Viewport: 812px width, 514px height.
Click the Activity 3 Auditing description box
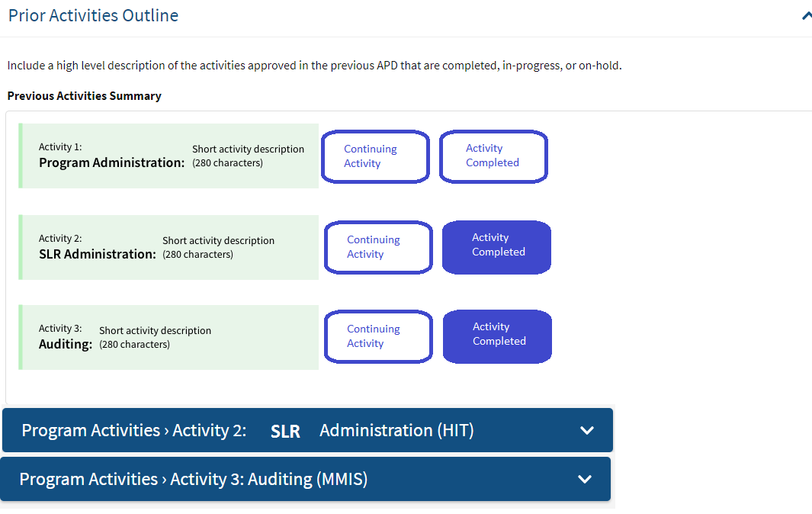click(168, 336)
